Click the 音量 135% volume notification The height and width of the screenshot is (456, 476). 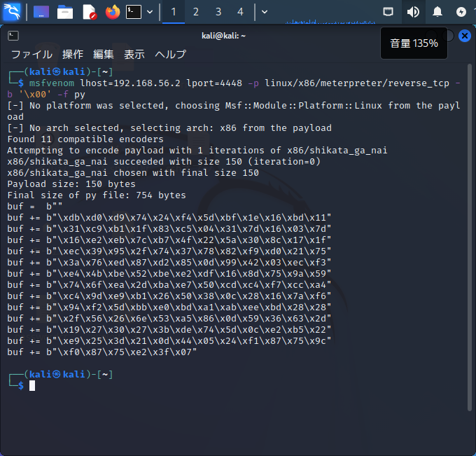[x=414, y=43]
